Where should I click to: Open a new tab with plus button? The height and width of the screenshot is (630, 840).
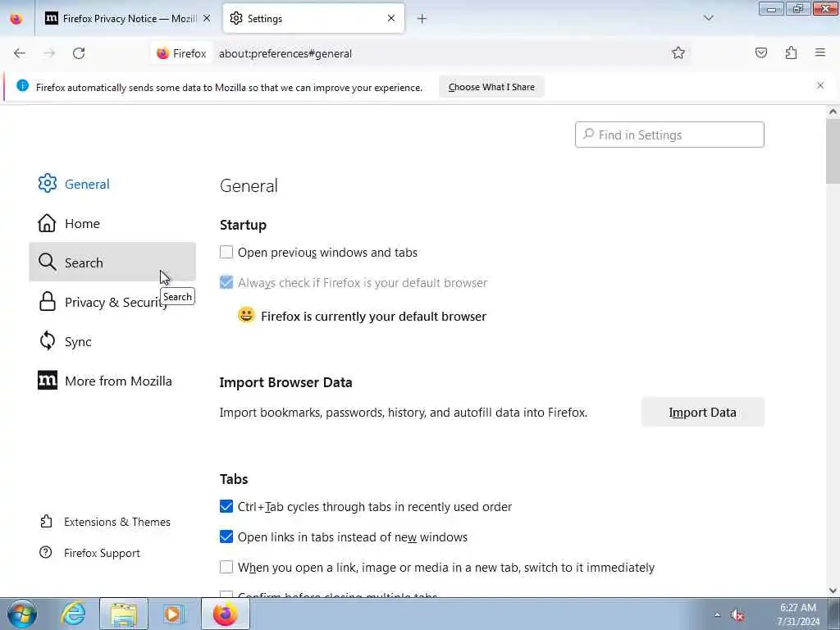pyautogui.click(x=422, y=19)
